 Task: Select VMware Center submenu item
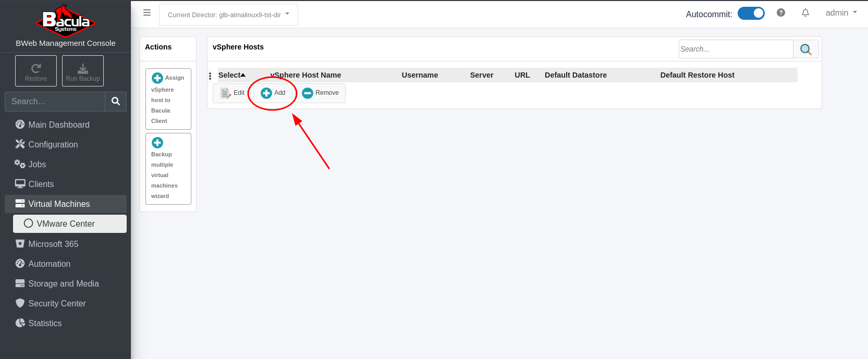pyautogui.click(x=70, y=224)
